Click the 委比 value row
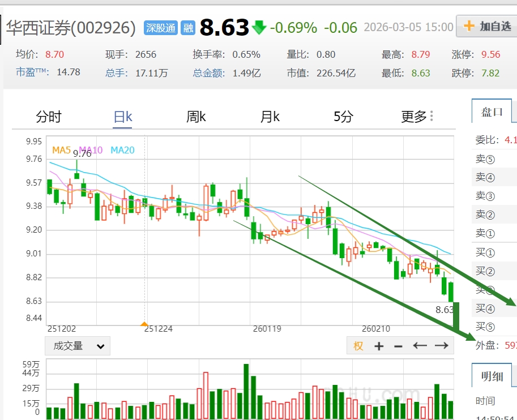Screen dimensions: 517x420 [494, 140]
